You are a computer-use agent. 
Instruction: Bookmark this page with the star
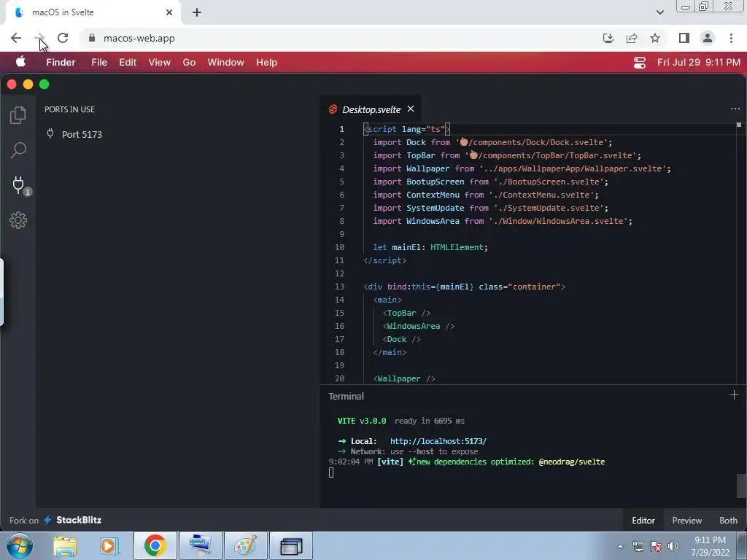point(655,38)
